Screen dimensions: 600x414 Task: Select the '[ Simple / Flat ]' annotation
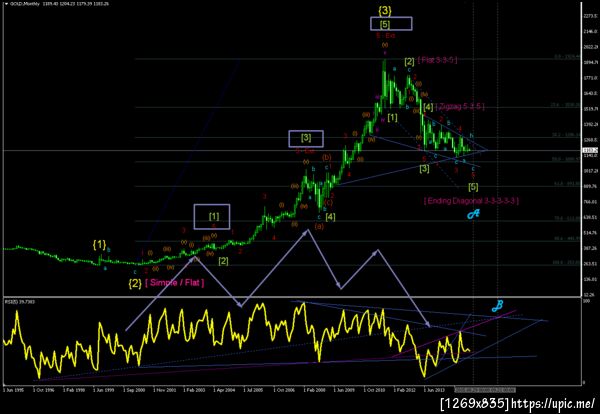pos(175,283)
